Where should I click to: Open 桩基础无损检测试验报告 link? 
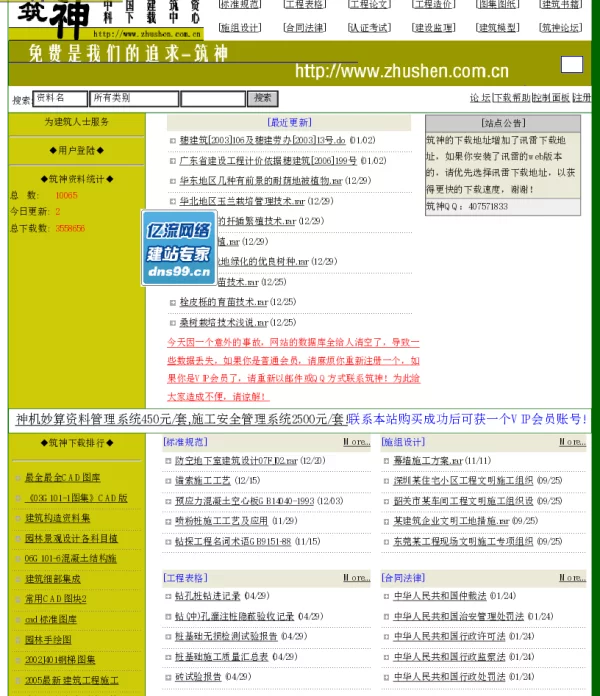pyautogui.click(x=226, y=637)
